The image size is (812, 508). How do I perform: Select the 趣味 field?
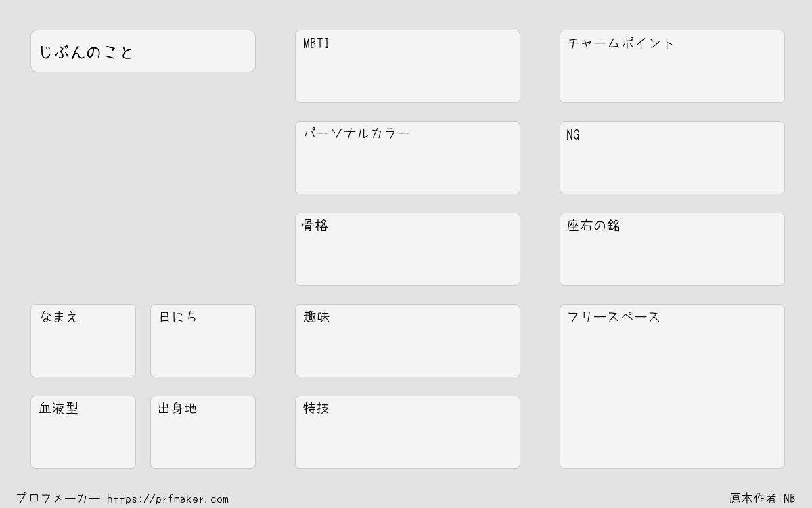click(407, 341)
